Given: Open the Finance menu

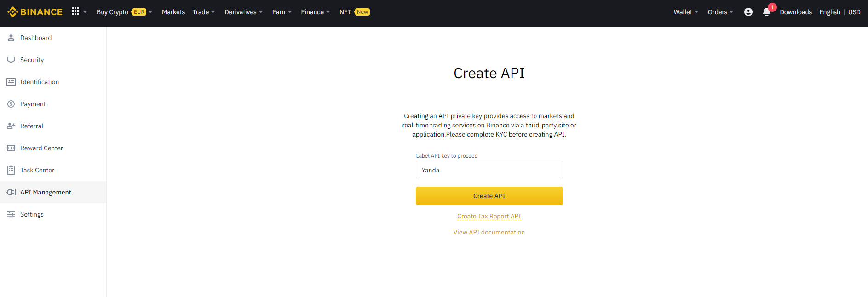Looking at the screenshot, I should (x=312, y=12).
